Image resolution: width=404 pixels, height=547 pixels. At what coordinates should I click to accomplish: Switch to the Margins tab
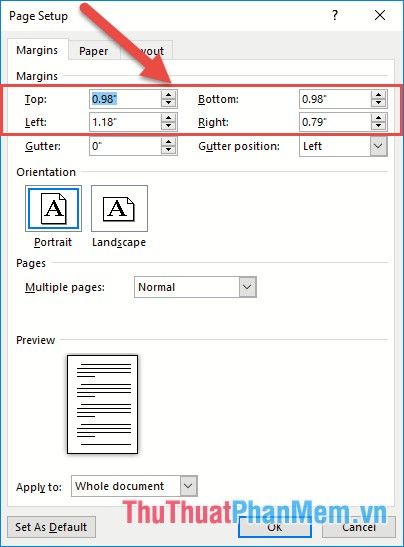coord(37,50)
